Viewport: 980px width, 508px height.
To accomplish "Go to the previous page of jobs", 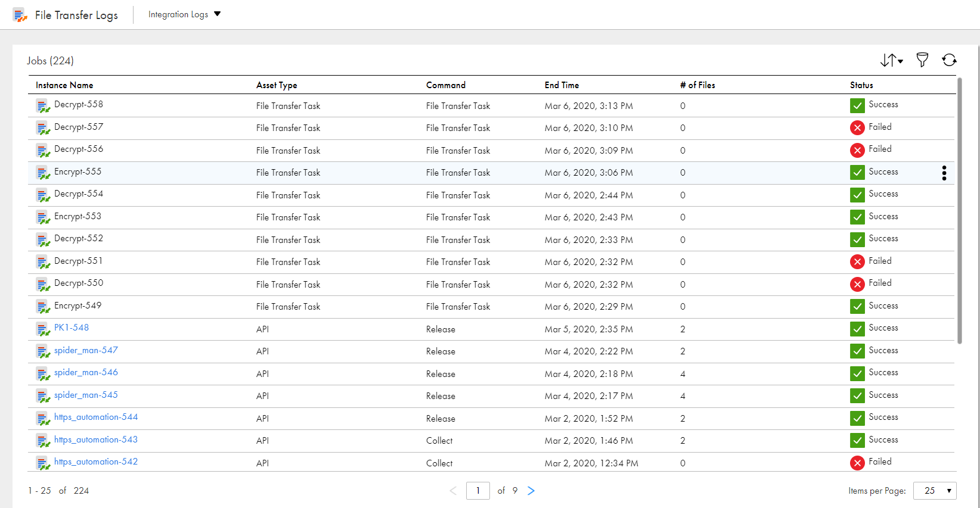I will click(x=453, y=491).
